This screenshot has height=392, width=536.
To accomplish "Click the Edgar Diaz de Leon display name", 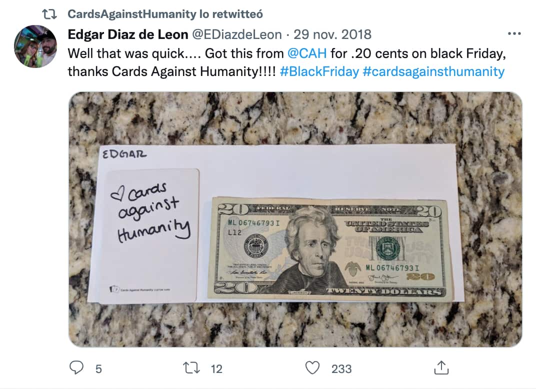I will click(128, 34).
